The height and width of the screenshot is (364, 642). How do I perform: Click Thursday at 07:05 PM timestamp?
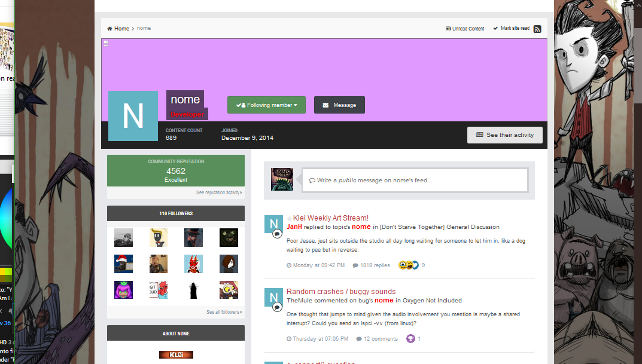(x=317, y=339)
